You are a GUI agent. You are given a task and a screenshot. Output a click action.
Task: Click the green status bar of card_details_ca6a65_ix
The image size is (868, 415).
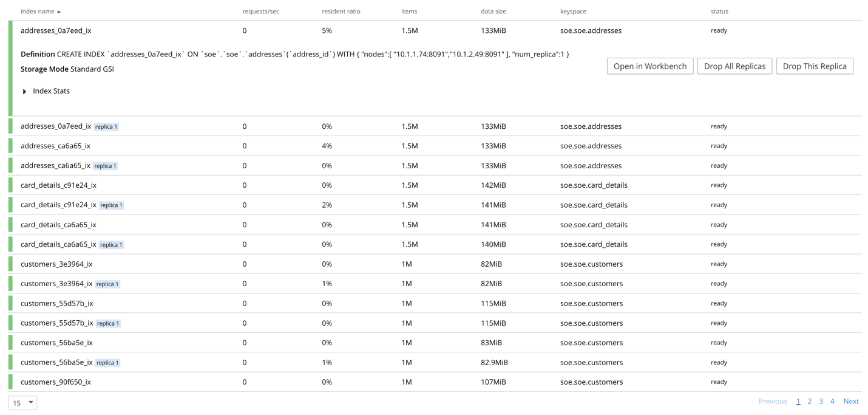11,224
